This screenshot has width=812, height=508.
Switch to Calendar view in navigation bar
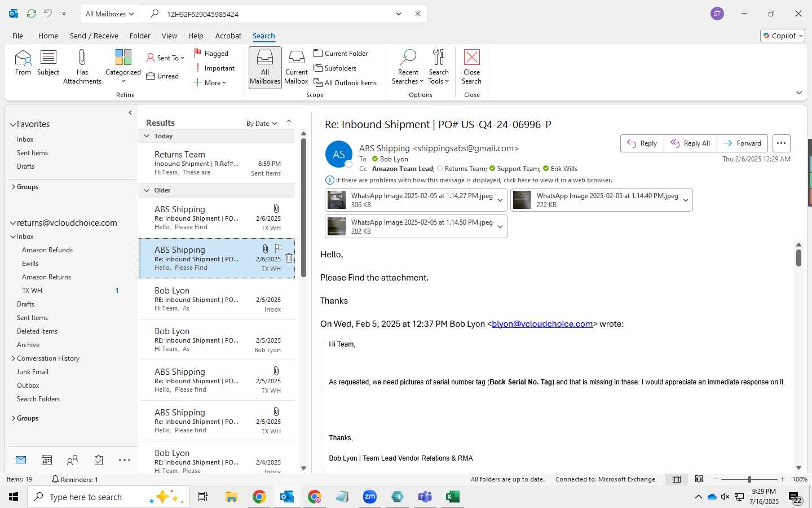click(47, 460)
